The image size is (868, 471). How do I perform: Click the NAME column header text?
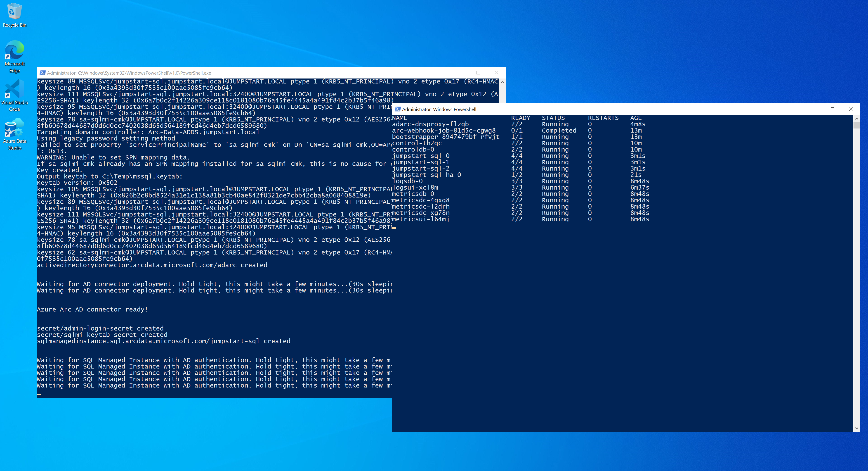tap(400, 118)
